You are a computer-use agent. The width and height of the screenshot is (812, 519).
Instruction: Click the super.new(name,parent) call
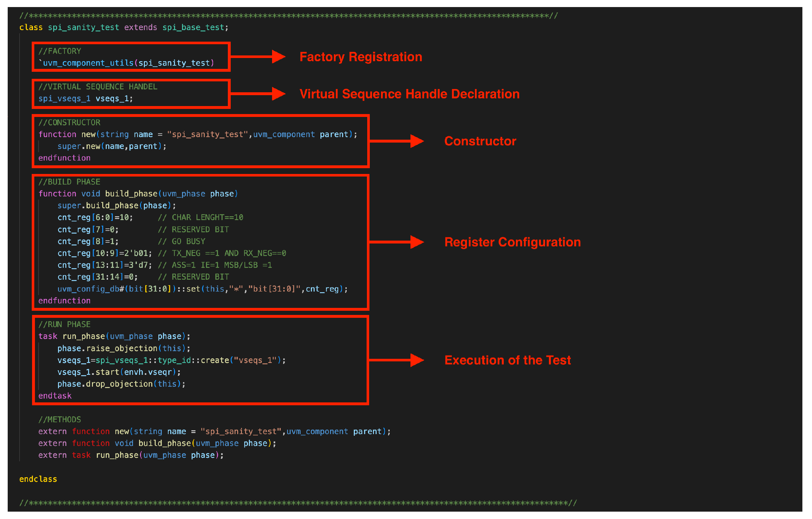[112, 146]
